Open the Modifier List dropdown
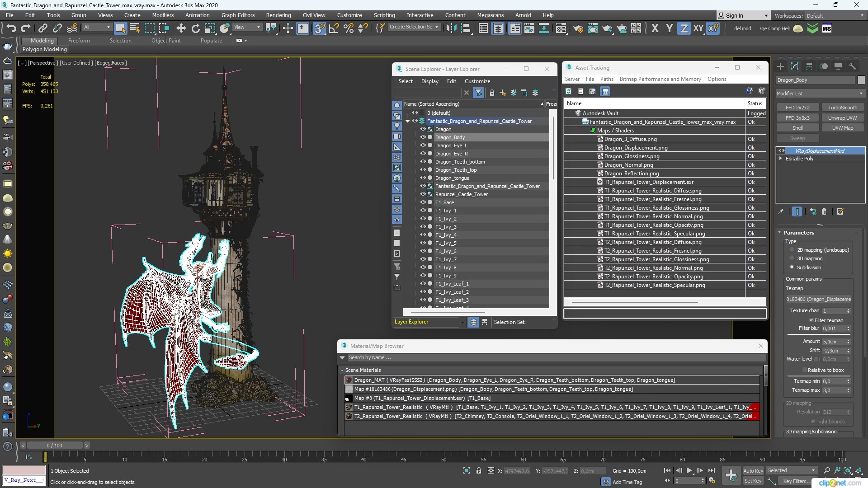The image size is (868, 488). tap(820, 94)
